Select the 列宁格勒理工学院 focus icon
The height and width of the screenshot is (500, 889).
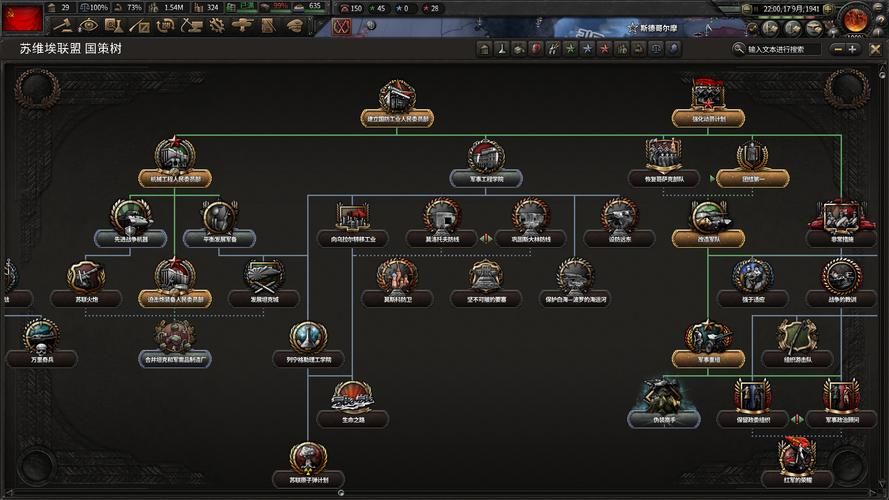point(308,337)
